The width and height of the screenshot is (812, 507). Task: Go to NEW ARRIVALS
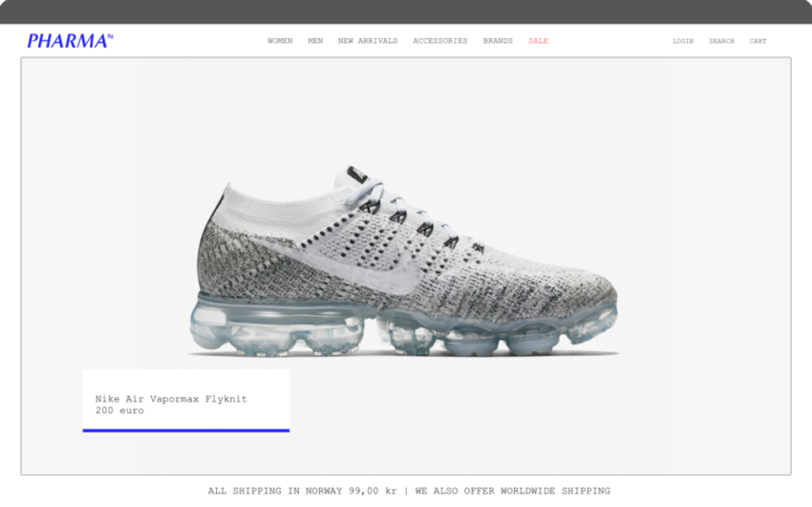click(x=368, y=41)
